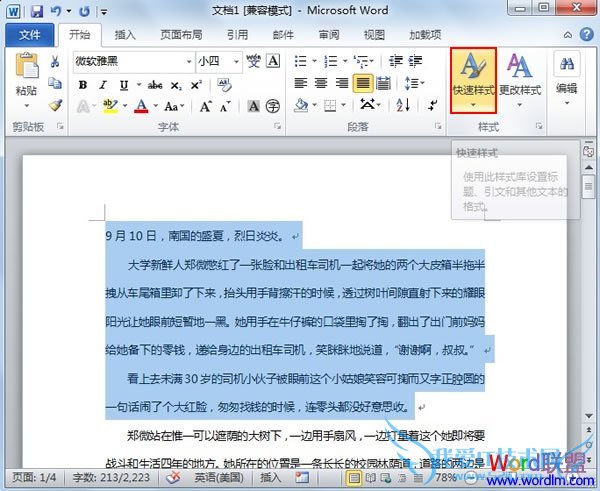Apply superscript formatting
Image resolution: width=600 pixels, height=491 pixels.
tap(196, 85)
